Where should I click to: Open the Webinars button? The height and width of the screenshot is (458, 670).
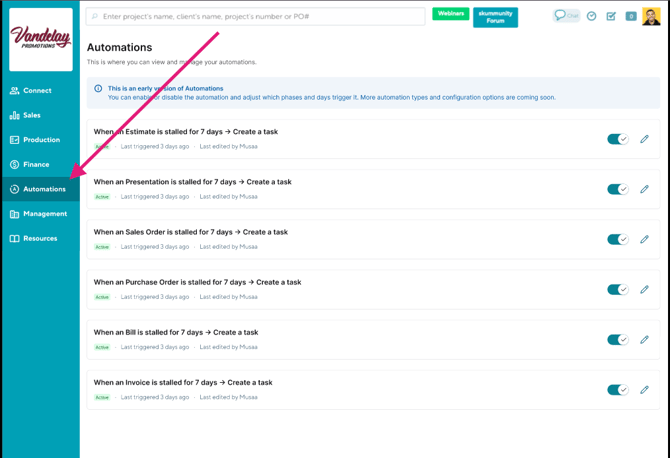coord(451,14)
